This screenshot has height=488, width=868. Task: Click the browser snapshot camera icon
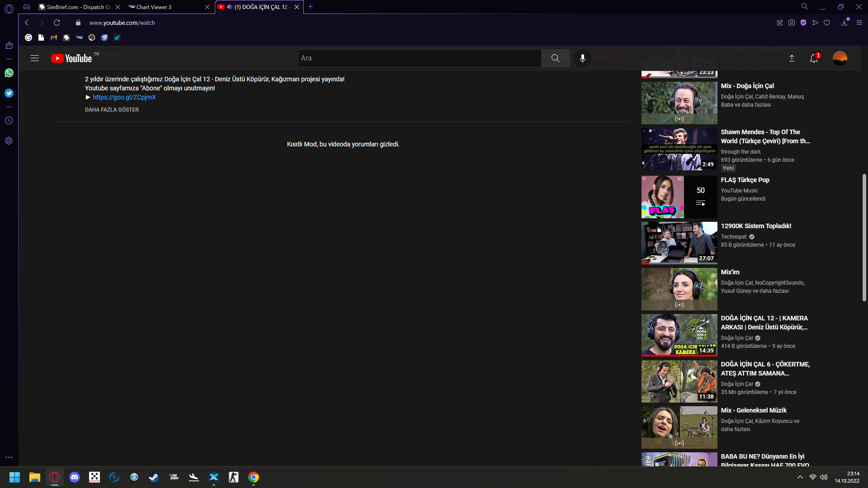(x=792, y=23)
